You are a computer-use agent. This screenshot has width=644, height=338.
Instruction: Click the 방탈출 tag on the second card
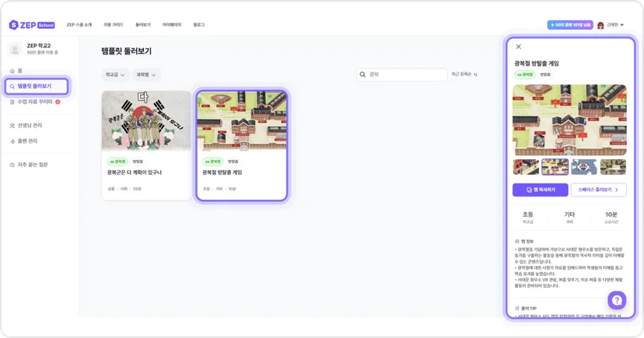233,162
